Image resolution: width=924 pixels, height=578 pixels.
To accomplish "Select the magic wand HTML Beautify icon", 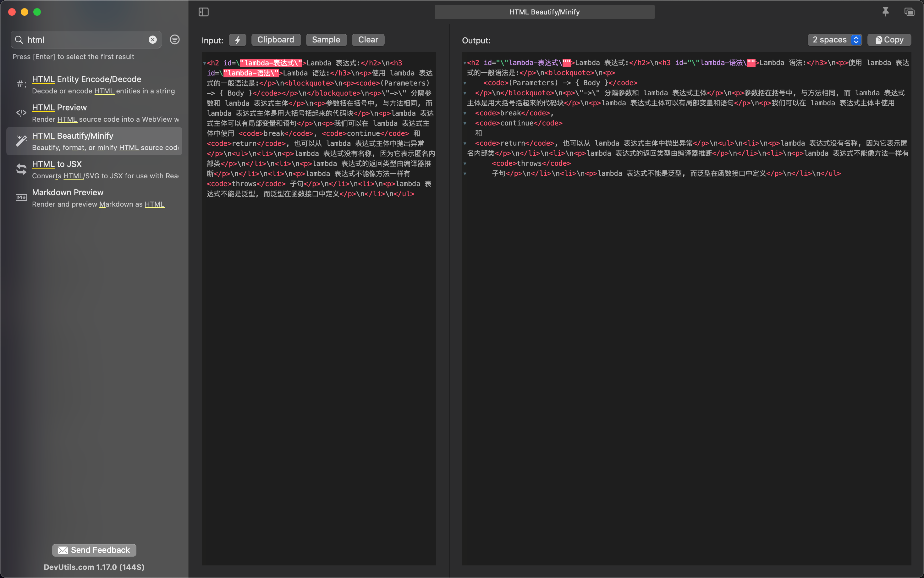I will [21, 141].
